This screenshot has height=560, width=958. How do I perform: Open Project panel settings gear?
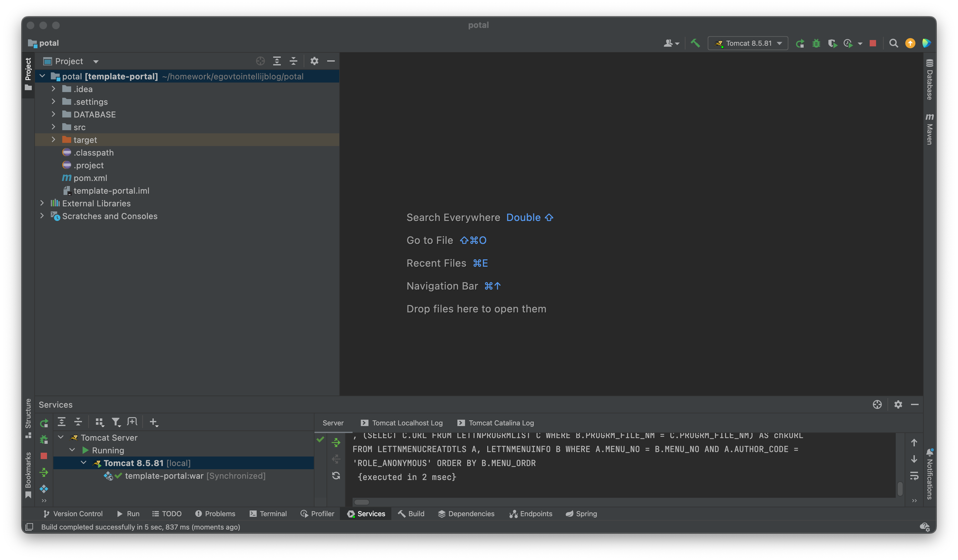314,61
